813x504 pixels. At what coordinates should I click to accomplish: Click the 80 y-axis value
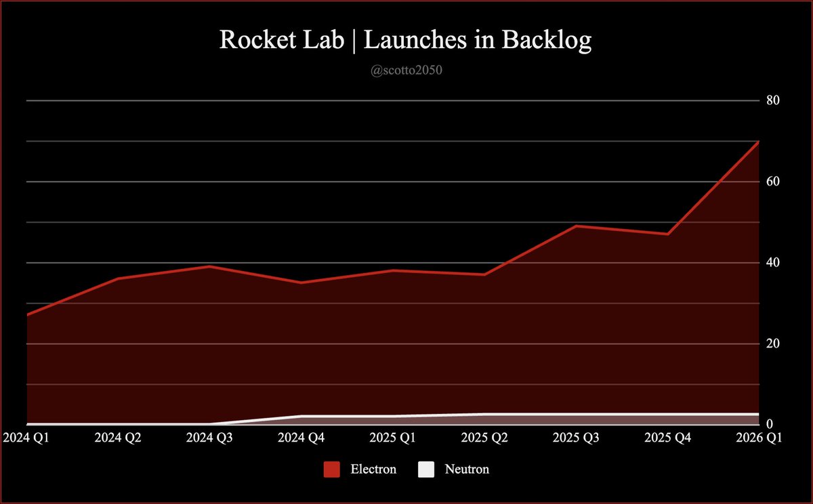[774, 100]
